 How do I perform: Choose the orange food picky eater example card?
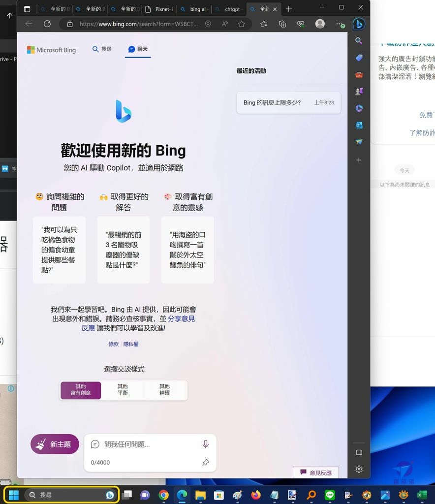click(x=59, y=250)
